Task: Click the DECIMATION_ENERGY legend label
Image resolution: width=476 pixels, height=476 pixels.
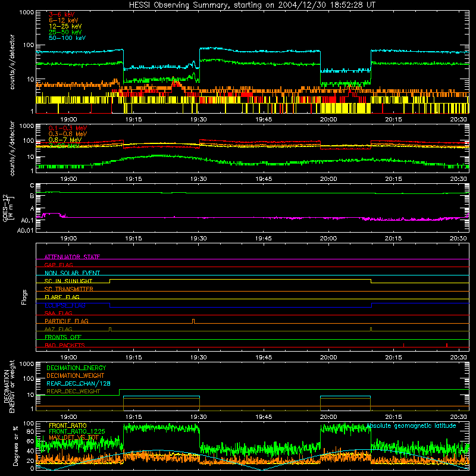Action: (76, 368)
